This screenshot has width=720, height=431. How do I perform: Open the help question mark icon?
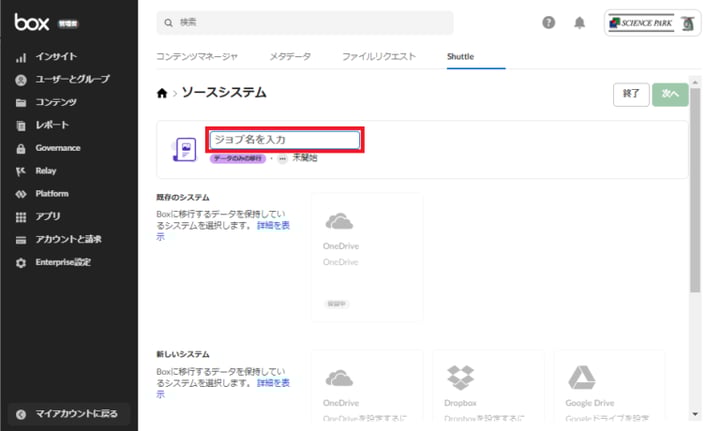pyautogui.click(x=548, y=23)
